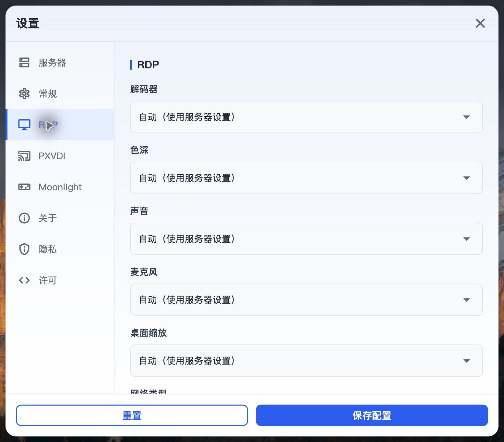Open the 解码器 dropdown
Screen dimensions: 504x442
coord(306,117)
